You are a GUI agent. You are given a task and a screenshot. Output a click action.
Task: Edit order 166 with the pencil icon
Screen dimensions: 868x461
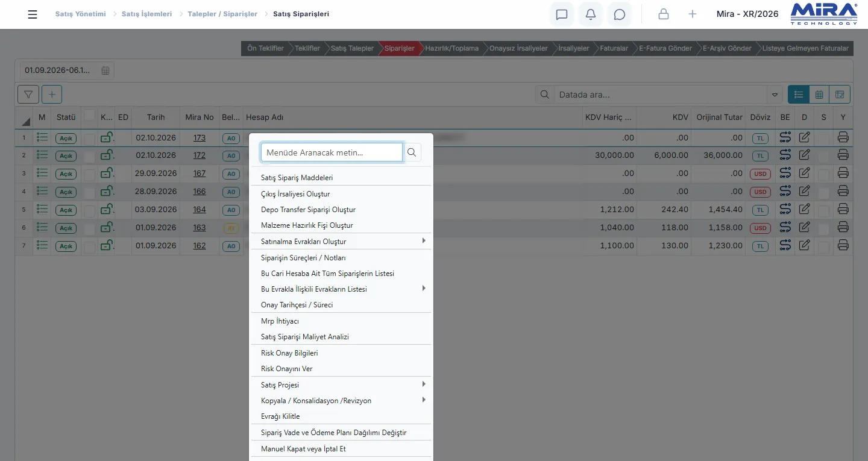[804, 192]
